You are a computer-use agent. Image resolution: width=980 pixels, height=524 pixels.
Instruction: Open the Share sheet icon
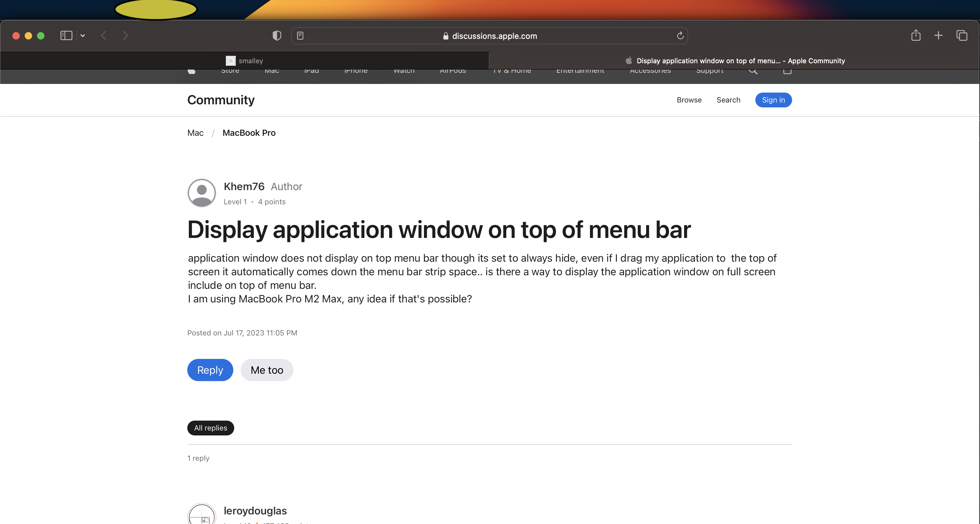(x=916, y=35)
